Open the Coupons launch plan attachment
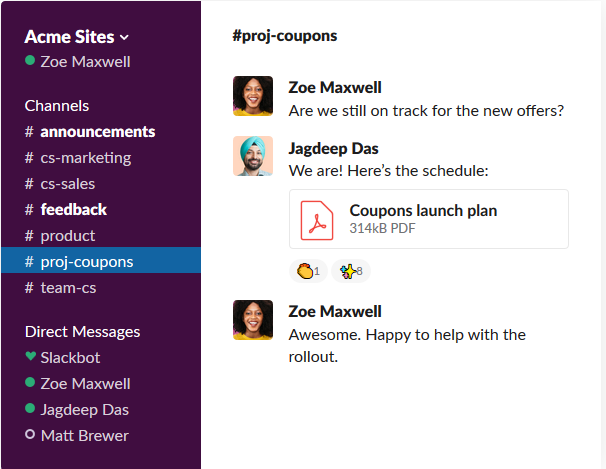Screen dimensions: 606x469 [x=429, y=219]
